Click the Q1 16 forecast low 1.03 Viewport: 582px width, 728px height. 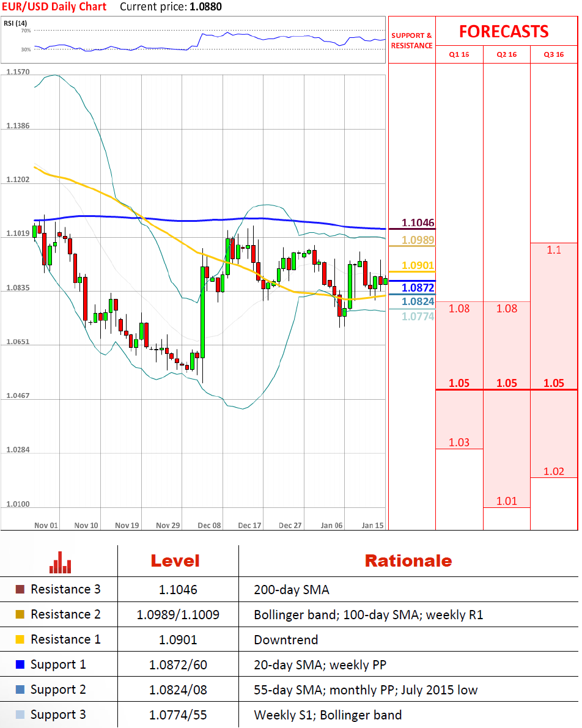459,443
